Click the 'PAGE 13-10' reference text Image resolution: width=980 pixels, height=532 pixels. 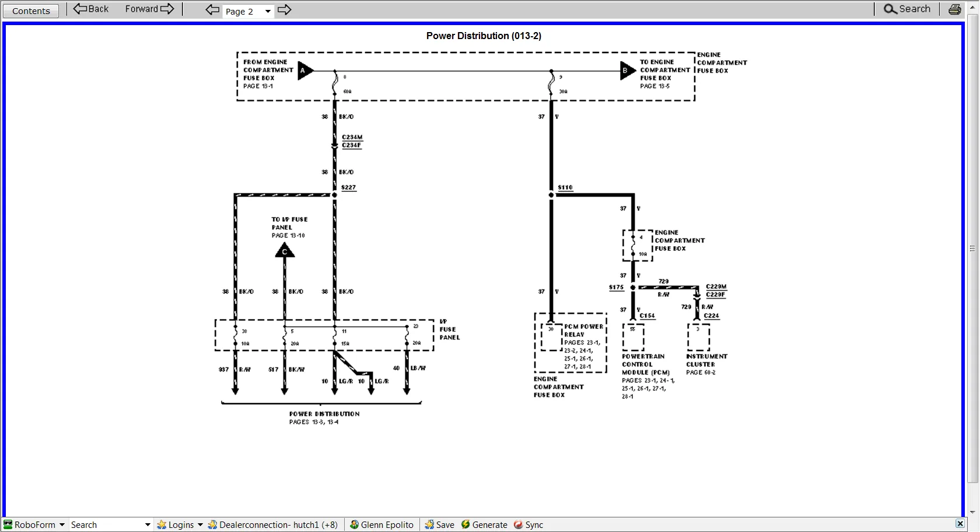(288, 236)
